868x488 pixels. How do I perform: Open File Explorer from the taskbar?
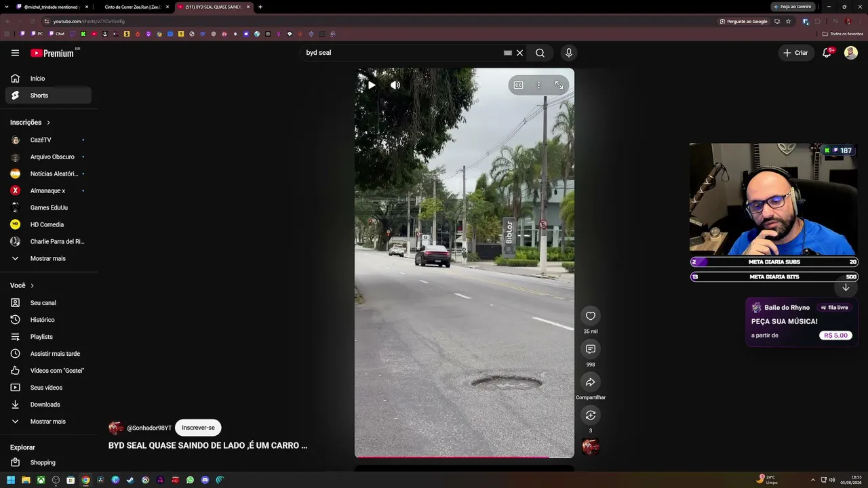pyautogui.click(x=26, y=480)
